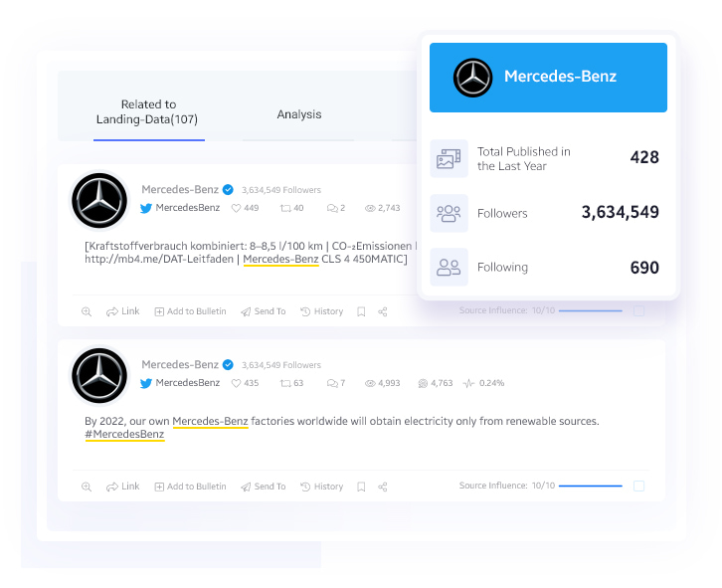Click the retweet icon showing 63
Image resolution: width=722 pixels, height=588 pixels.
pos(285,383)
